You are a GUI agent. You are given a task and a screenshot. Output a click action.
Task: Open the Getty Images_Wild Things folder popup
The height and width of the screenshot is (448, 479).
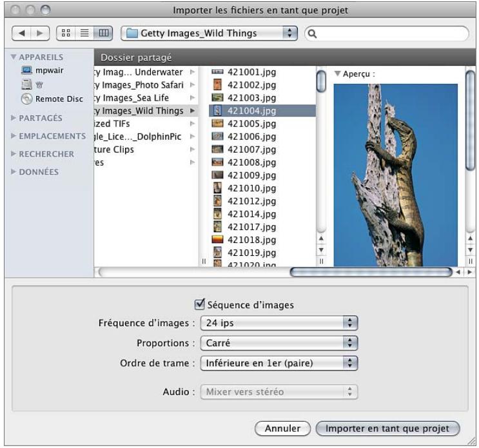210,34
